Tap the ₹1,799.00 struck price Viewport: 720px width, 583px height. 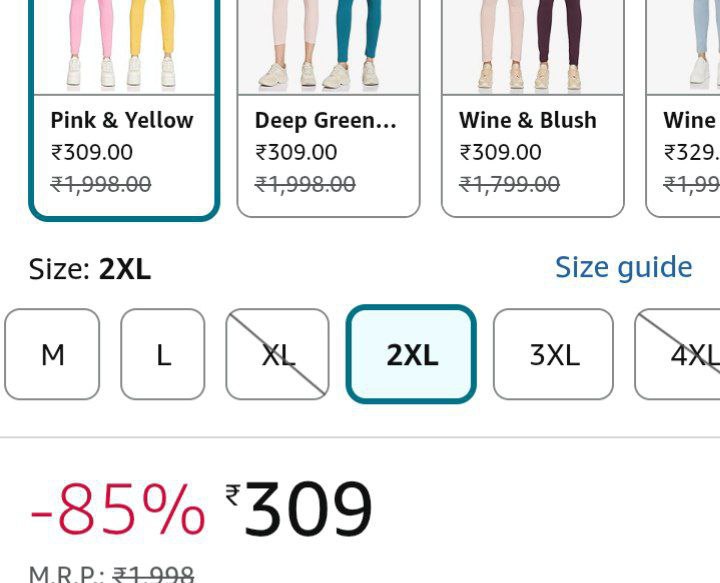click(509, 184)
